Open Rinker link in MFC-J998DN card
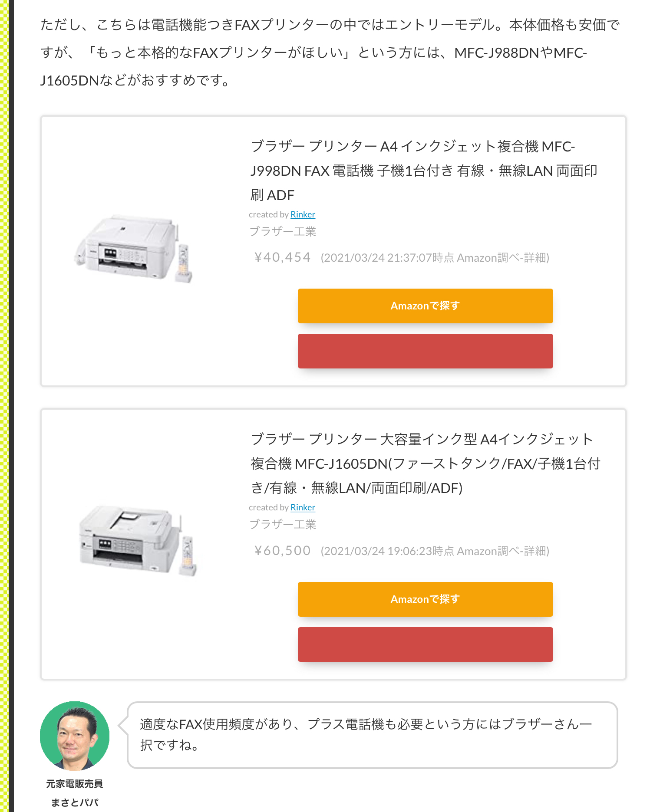 pyautogui.click(x=303, y=214)
